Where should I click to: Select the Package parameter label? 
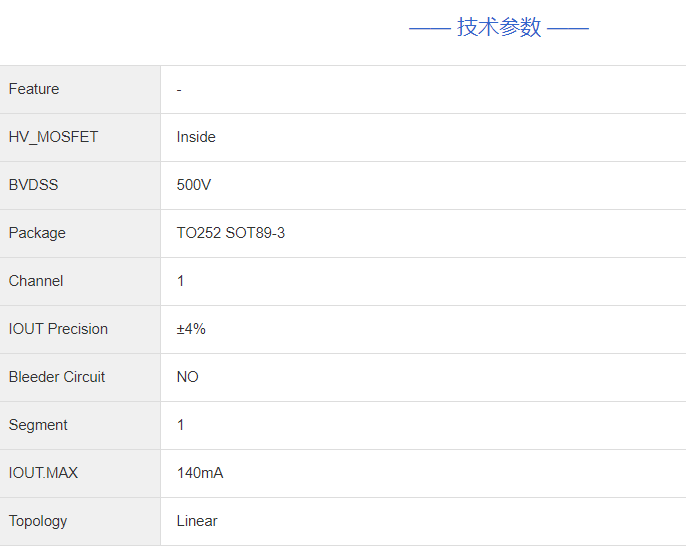(x=37, y=233)
